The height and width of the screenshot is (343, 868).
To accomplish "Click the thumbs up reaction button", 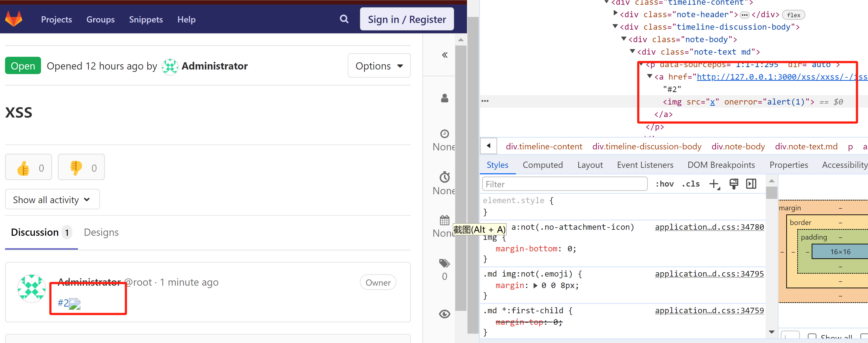I will click(x=29, y=167).
